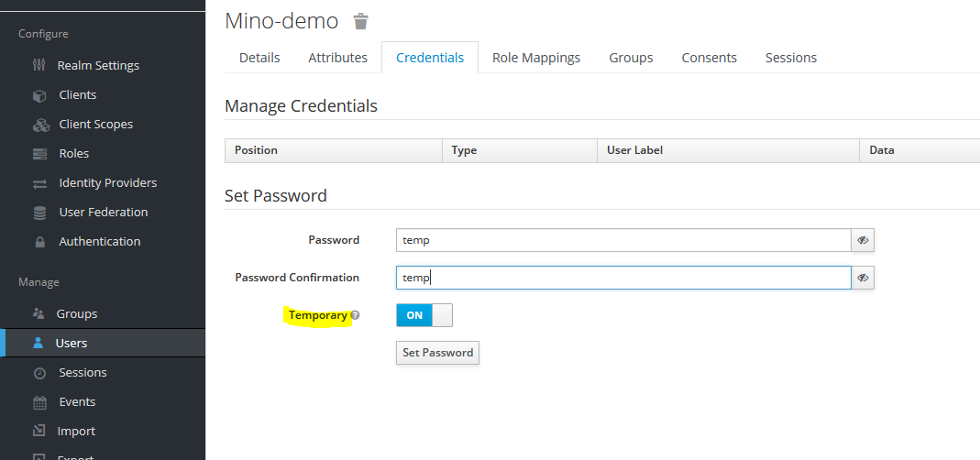Click the Position column header
980x460 pixels.
pos(333,150)
